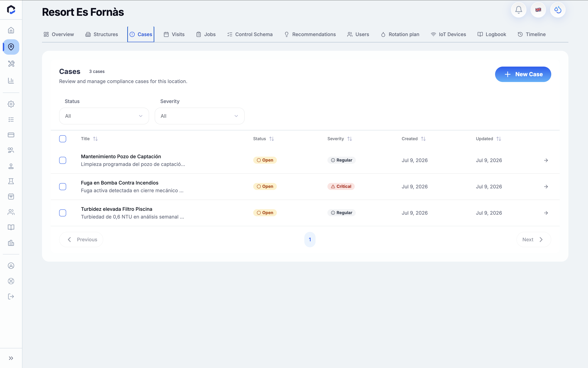Open case Turbidez elevada Filtro Piscina title

(x=117, y=209)
